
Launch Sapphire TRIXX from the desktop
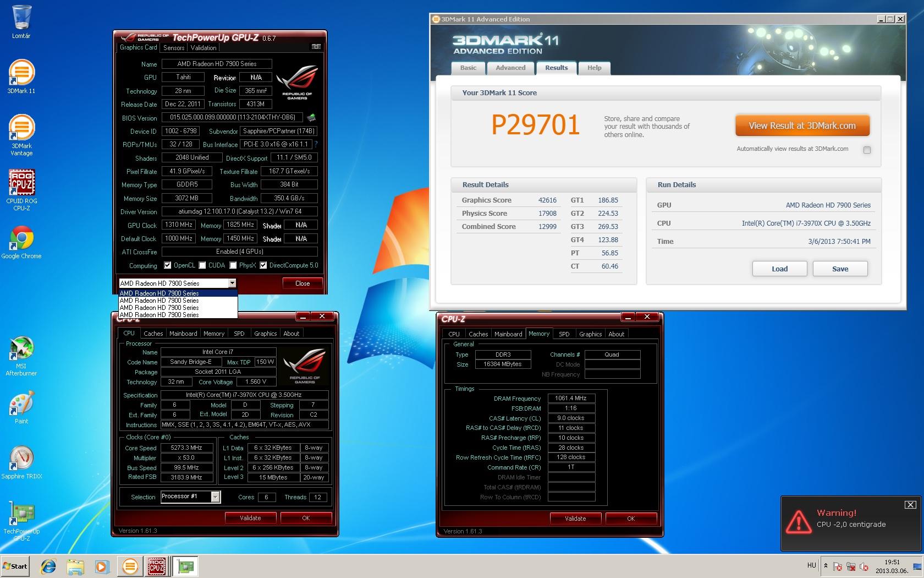click(21, 462)
